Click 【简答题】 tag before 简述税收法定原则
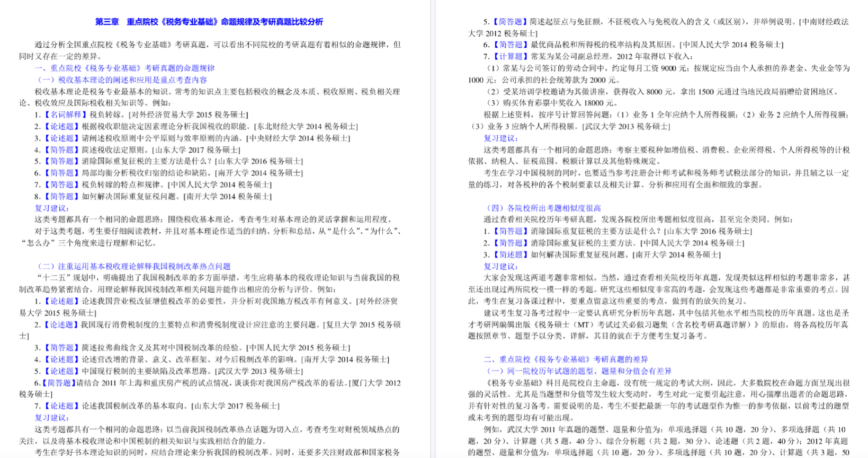Image resolution: width=868 pixels, height=458 pixels. click(x=61, y=150)
